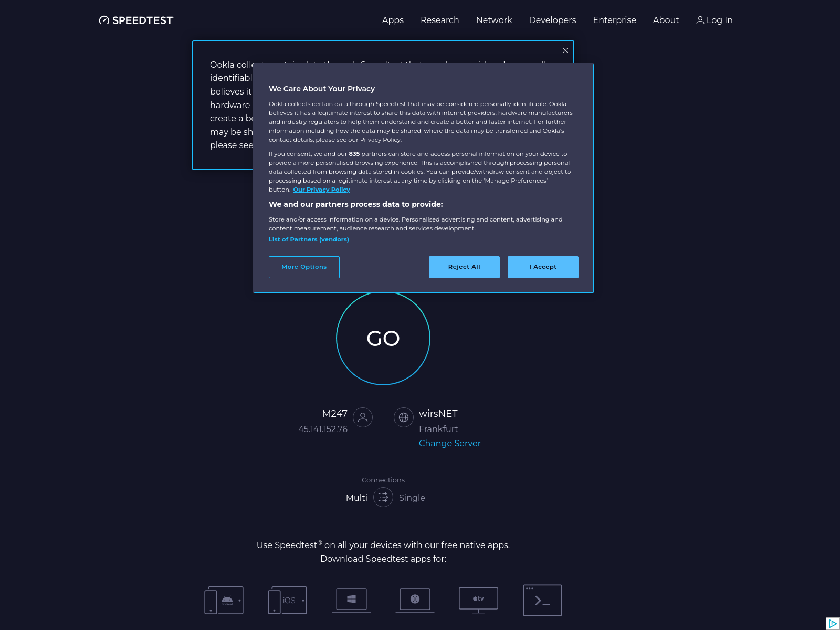Open the iOS app download icon
This screenshot has height=630, width=840.
[x=287, y=600]
